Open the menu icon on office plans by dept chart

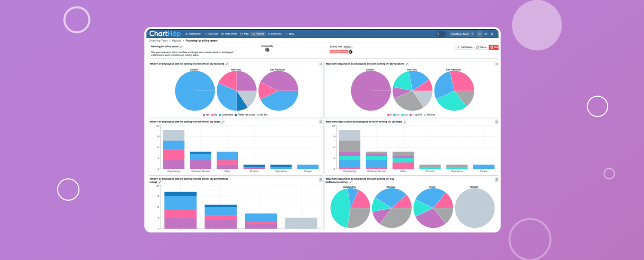(321, 122)
